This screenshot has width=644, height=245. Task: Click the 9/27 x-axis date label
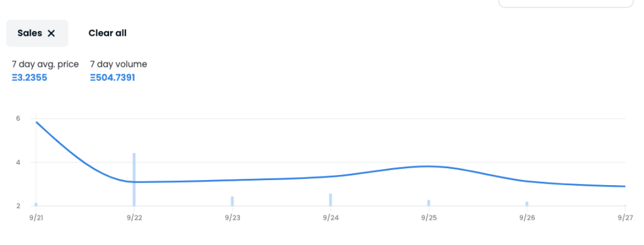pos(624,218)
